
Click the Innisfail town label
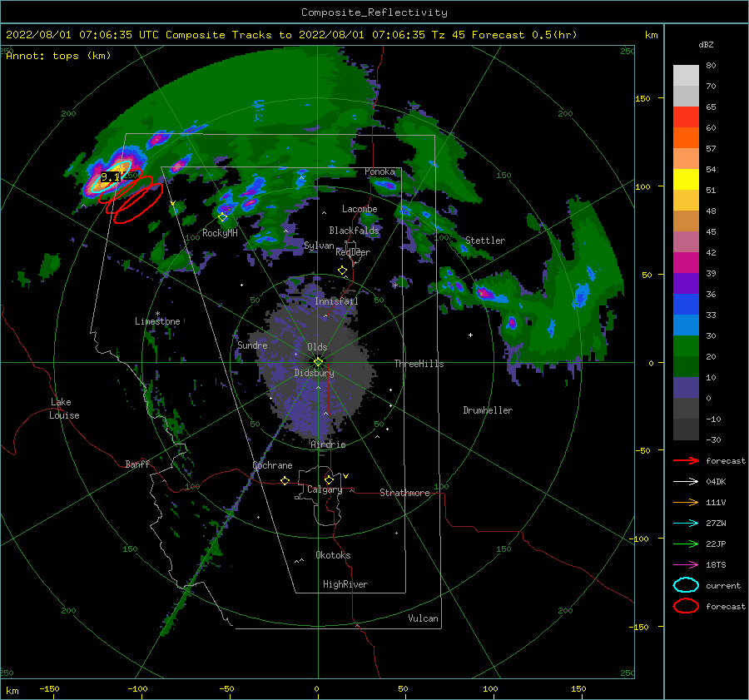click(x=336, y=301)
